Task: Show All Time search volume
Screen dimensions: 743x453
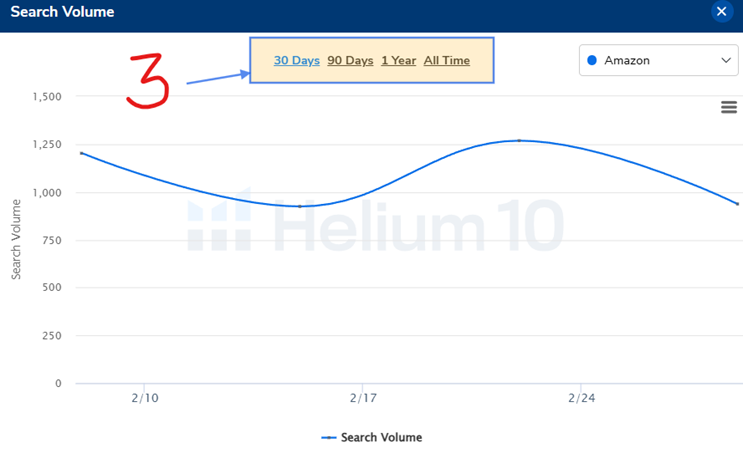Action: (x=446, y=60)
